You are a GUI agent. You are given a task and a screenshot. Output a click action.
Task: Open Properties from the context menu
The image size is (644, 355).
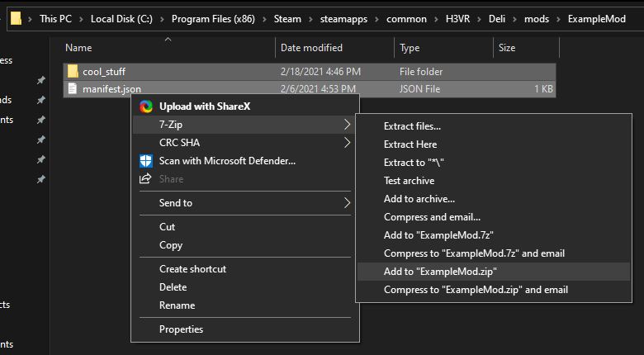(x=245, y=329)
